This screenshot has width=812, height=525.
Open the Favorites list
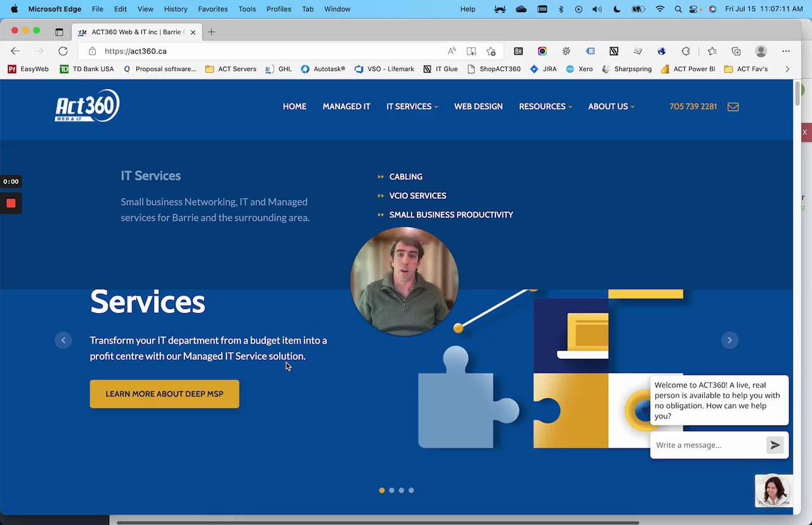click(712, 51)
